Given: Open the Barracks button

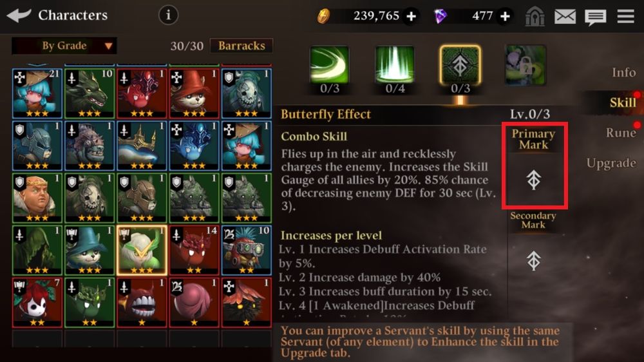Looking at the screenshot, I should point(241,46).
